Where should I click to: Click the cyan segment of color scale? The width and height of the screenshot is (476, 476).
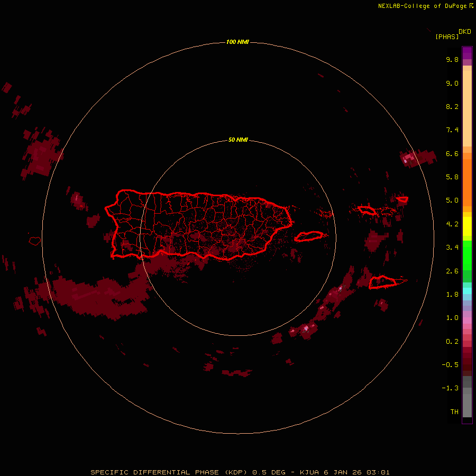(467, 290)
